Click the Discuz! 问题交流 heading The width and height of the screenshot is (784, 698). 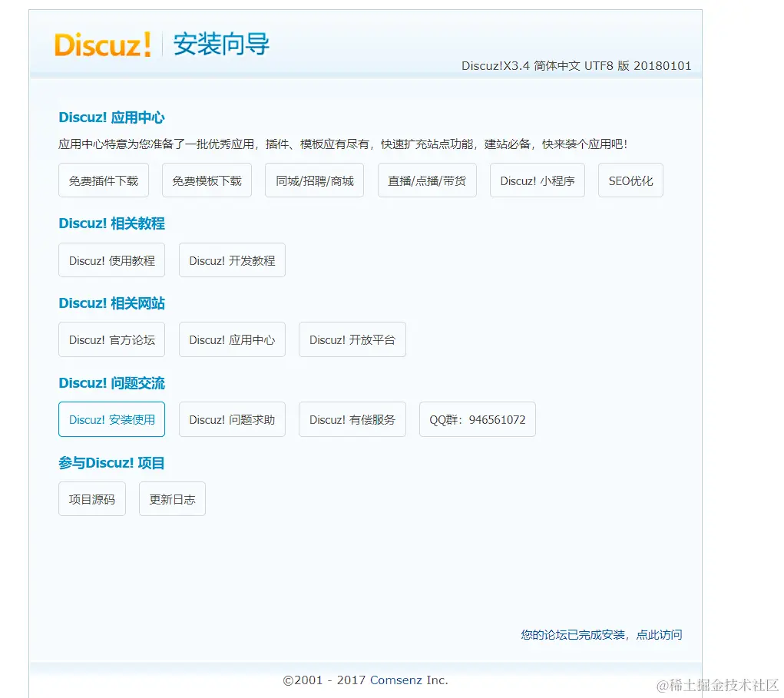(x=111, y=383)
